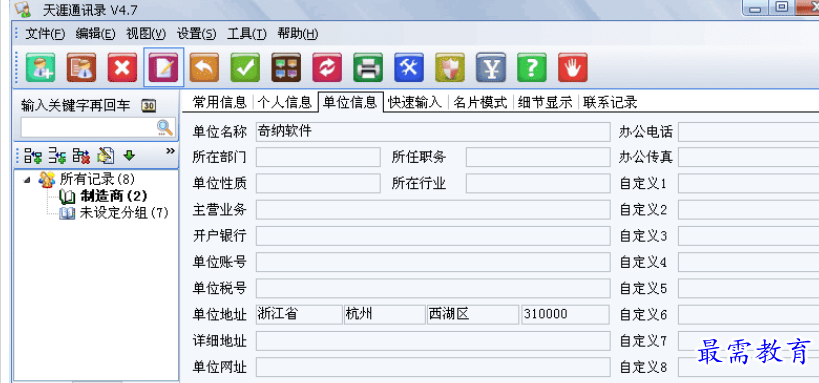Viewport: 819px width, 383px height.
Task: Click the 单位账号 input field
Action: (x=432, y=262)
